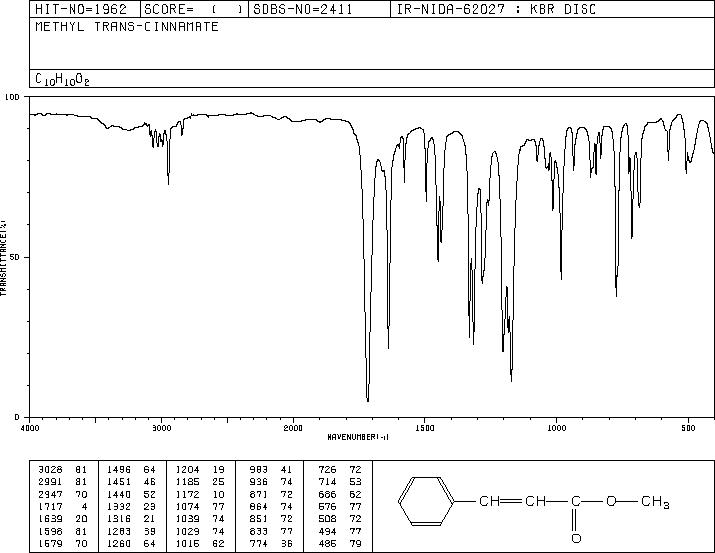Click the 1039 peak table entry

(200, 519)
